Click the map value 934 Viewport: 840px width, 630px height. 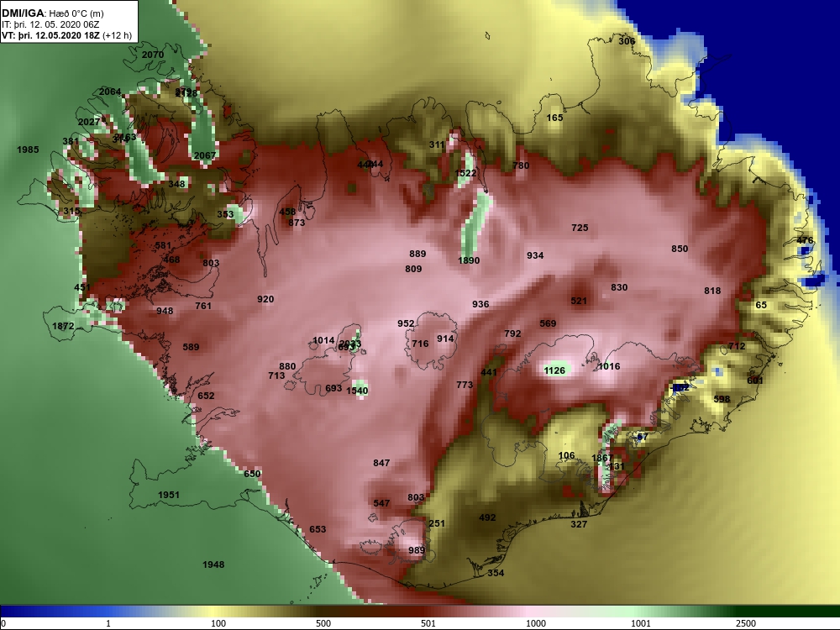(535, 255)
